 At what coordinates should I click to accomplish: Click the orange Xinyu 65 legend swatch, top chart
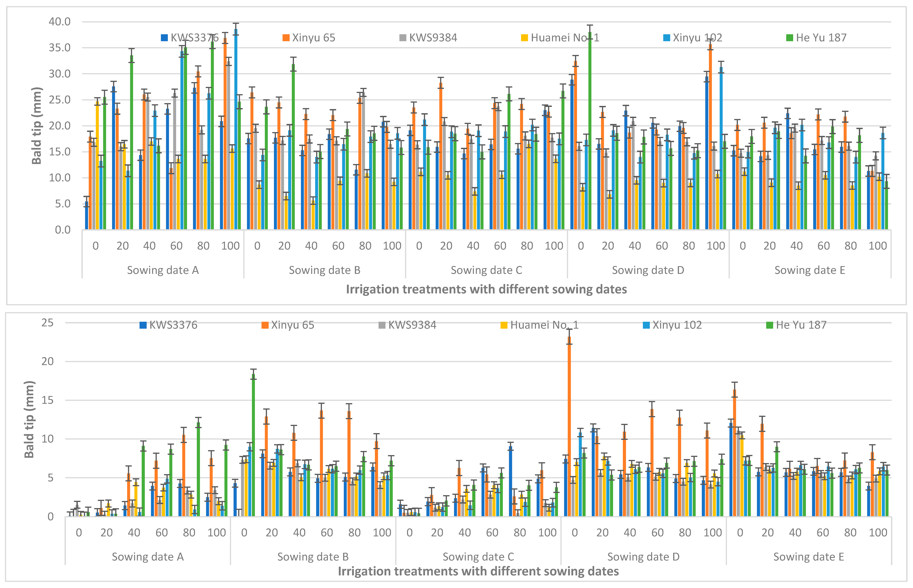(286, 38)
